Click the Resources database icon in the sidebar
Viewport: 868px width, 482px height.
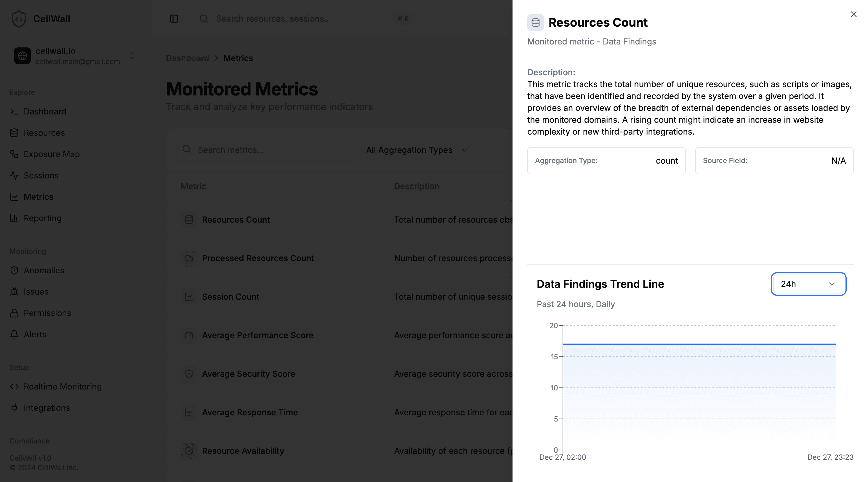click(x=14, y=133)
